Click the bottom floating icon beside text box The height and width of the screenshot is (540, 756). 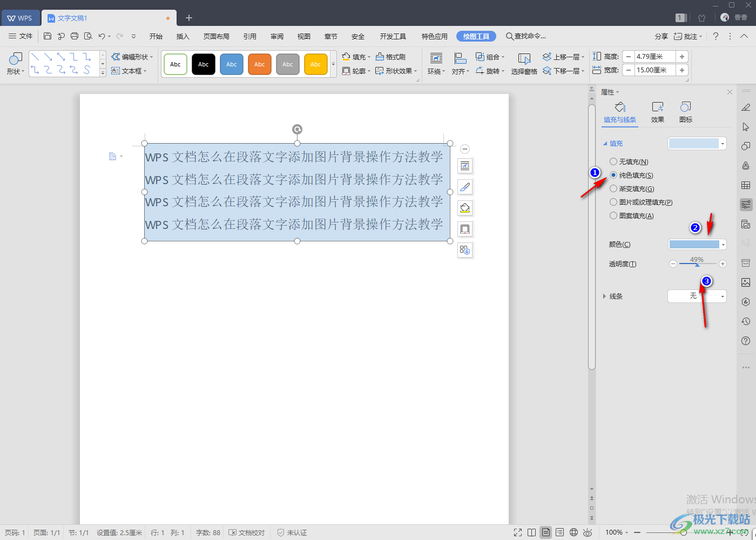point(465,250)
